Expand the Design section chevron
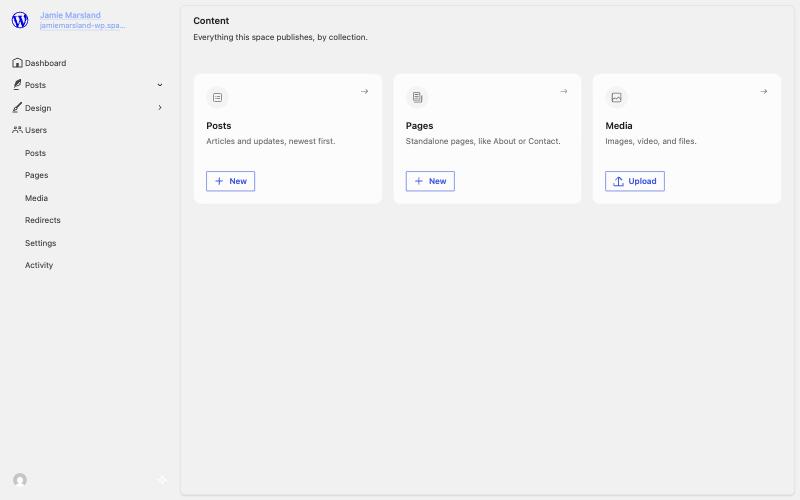 click(x=160, y=108)
